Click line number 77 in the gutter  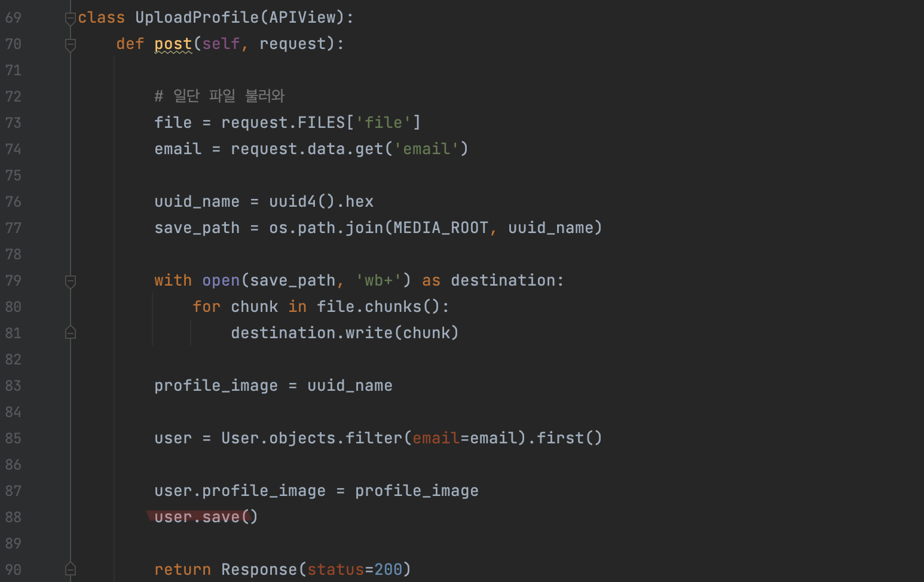(x=13, y=228)
